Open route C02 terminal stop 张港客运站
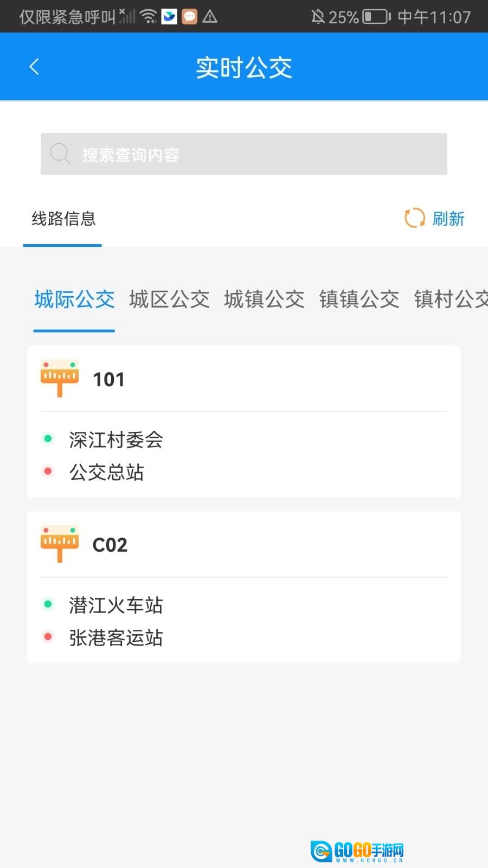The height and width of the screenshot is (868, 488). click(116, 637)
